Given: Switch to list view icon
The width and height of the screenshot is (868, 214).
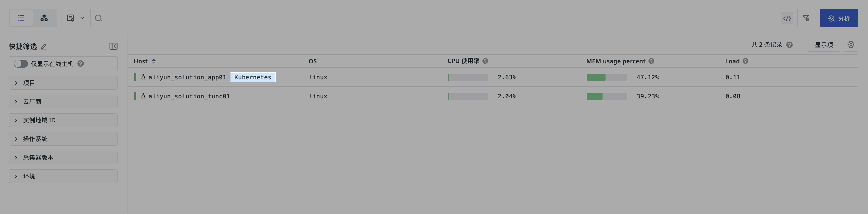Looking at the screenshot, I should tap(21, 18).
